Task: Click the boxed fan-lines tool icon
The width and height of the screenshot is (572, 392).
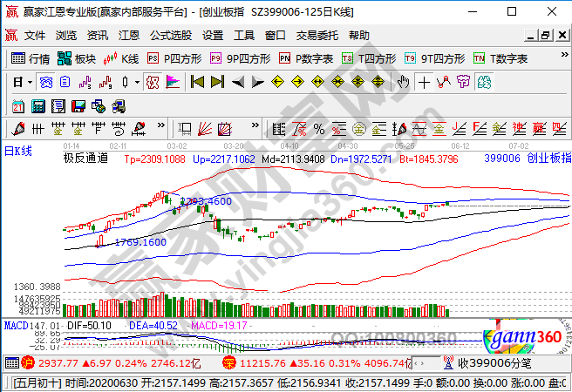Action: coord(225,129)
